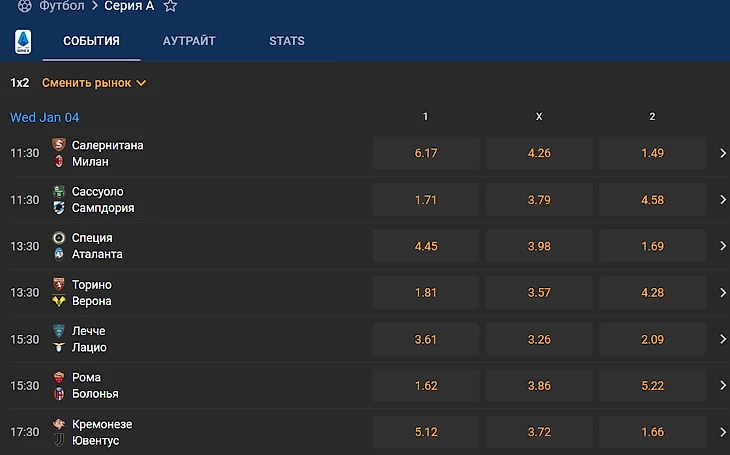Click the Сампдория team crest
Viewport: 730px width, 455px height.
(59, 208)
